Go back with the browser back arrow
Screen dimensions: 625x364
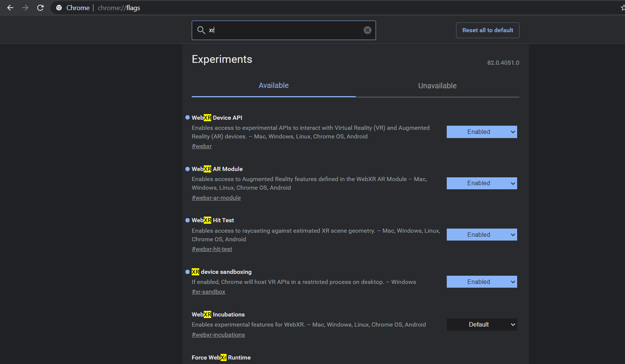click(x=10, y=7)
